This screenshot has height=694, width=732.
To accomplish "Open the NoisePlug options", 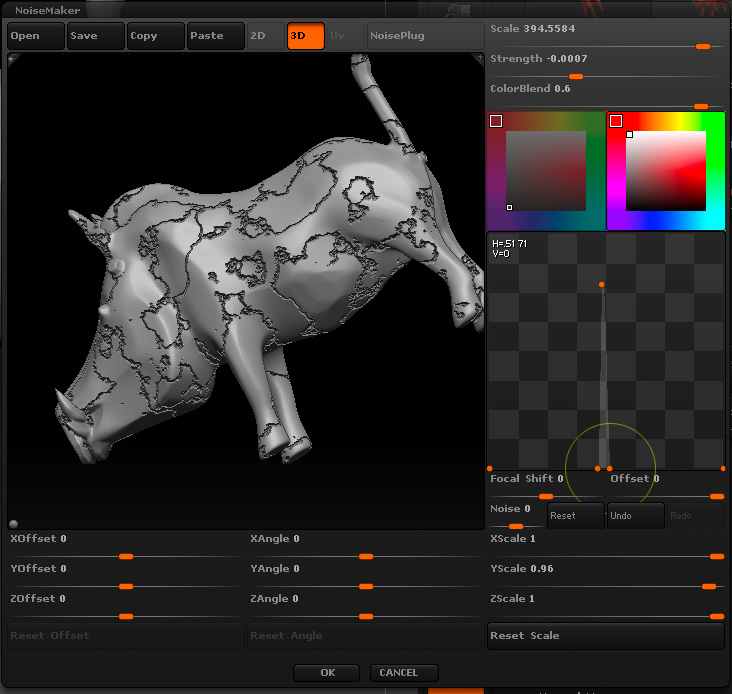I will pyautogui.click(x=427, y=36).
